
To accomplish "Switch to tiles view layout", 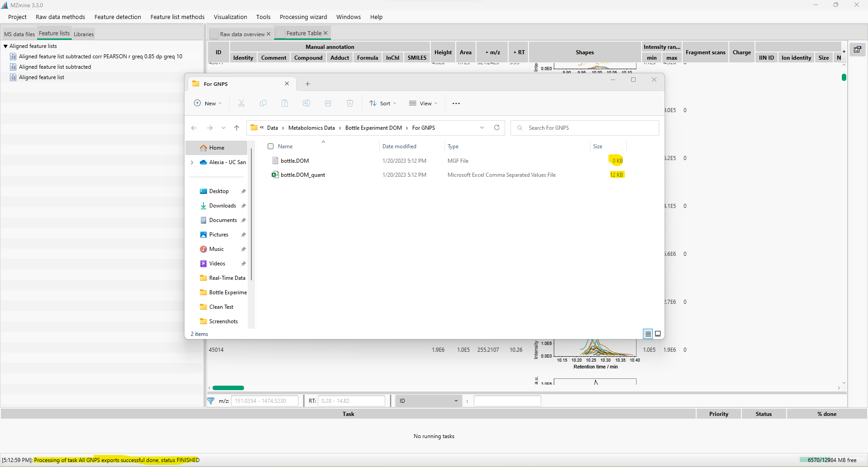I will point(658,334).
